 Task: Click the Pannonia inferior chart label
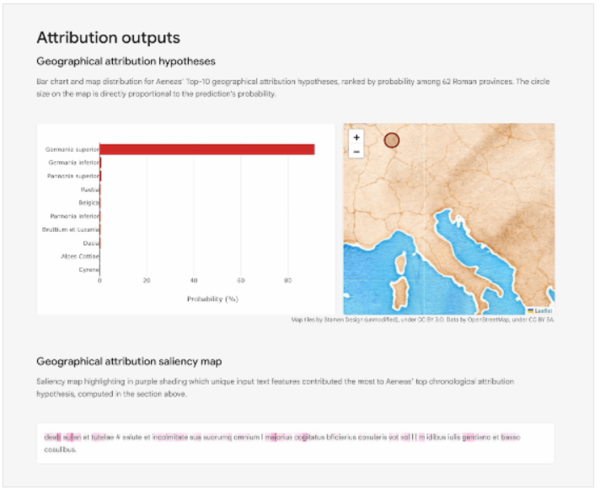(x=73, y=215)
